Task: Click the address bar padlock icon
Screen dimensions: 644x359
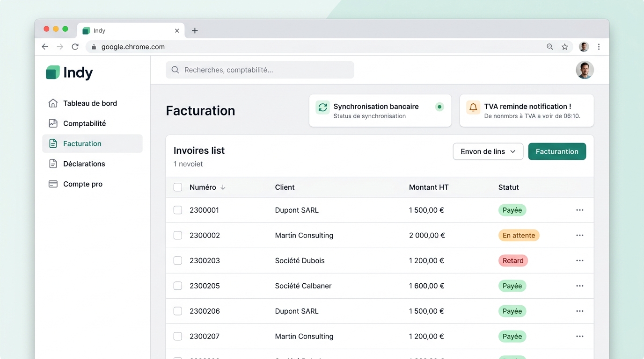Action: (94, 47)
